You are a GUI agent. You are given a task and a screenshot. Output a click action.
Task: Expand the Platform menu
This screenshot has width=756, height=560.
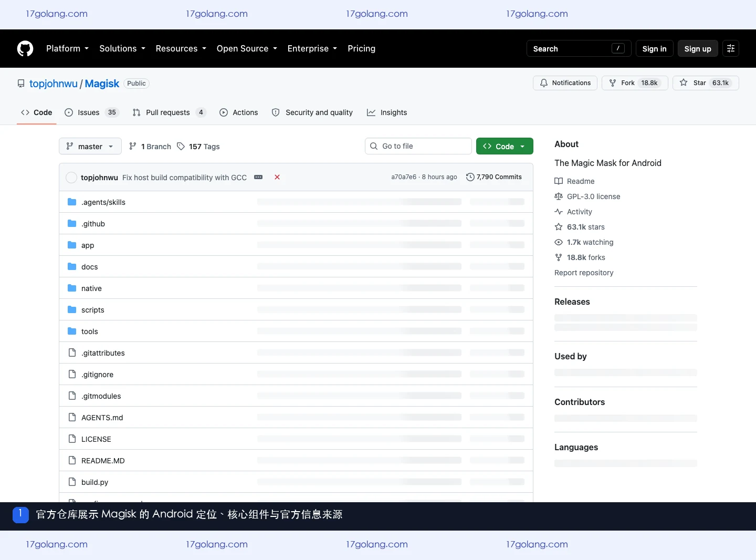point(67,48)
